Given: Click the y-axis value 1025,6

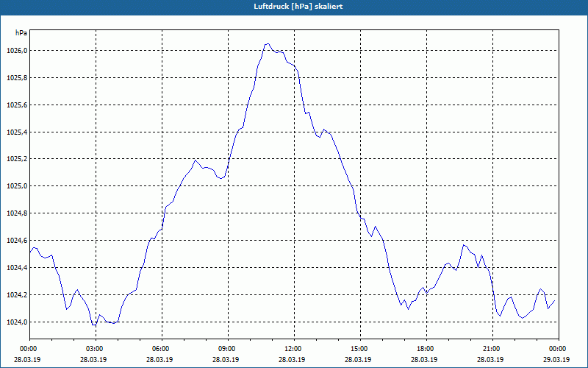Looking at the screenshot, I should coord(17,105).
